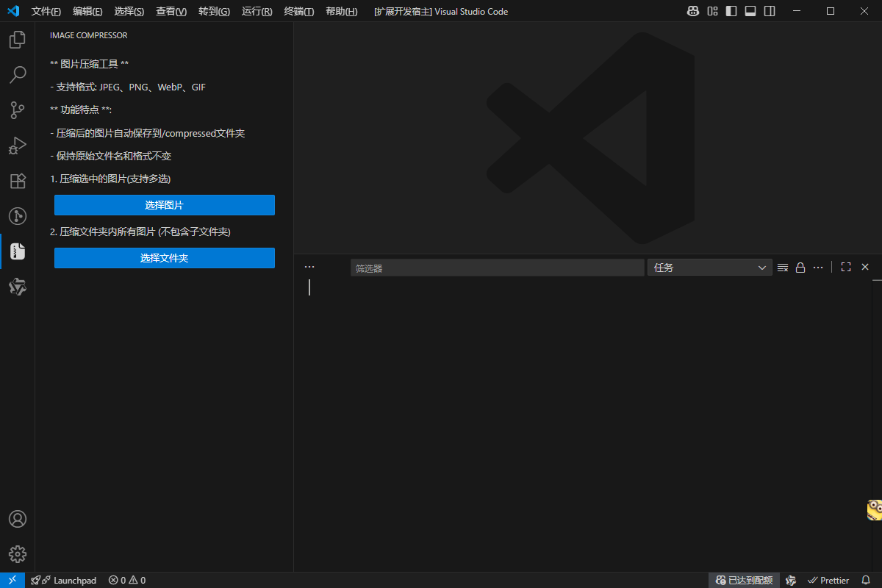Select the Image Compressor activity bar icon
Viewport: 882px width, 588px height.
pos(18,251)
